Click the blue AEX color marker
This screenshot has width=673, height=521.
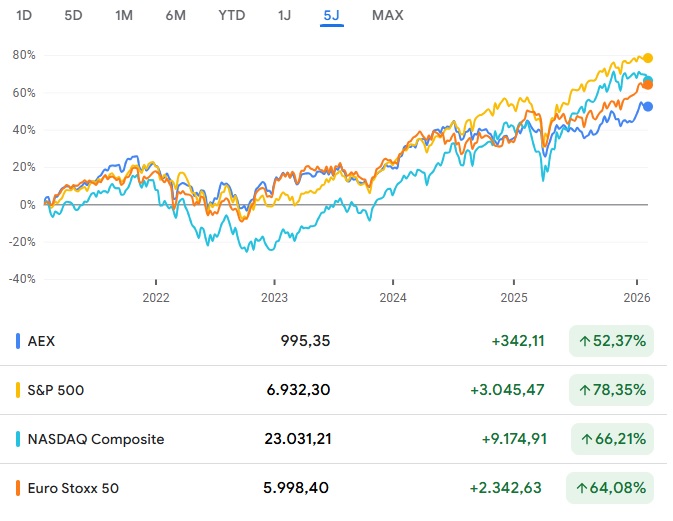(19, 341)
